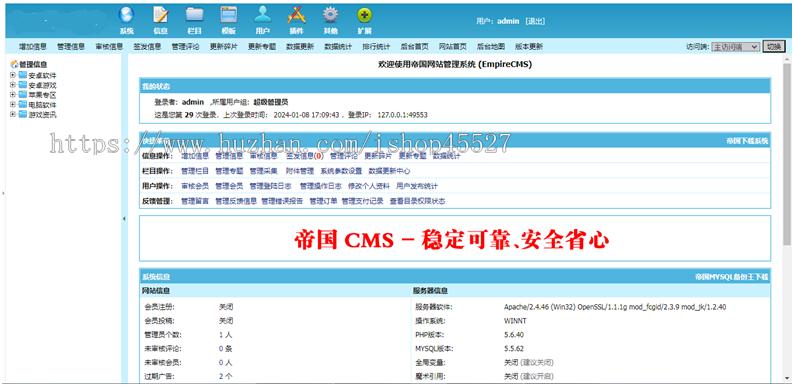Click the home icon beside 管理信息
Image resolution: width=794 pixels, height=386 pixels.
tap(14, 64)
